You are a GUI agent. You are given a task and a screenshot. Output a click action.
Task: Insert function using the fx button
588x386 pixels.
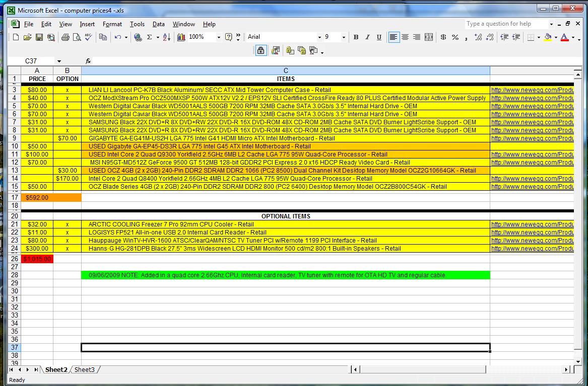(88, 61)
